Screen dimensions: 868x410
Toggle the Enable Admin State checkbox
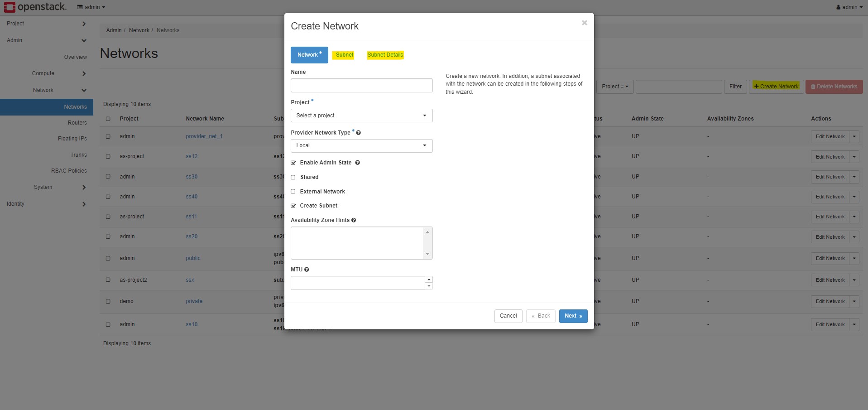293,163
